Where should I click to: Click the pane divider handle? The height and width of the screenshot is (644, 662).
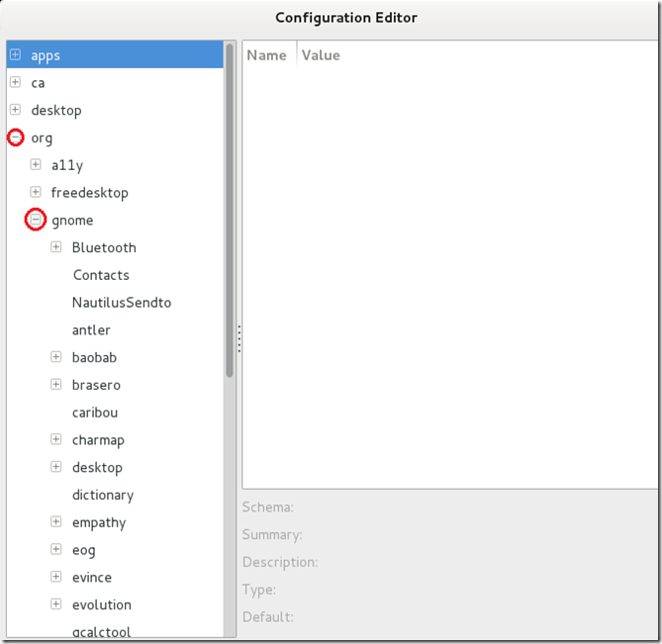point(238,338)
